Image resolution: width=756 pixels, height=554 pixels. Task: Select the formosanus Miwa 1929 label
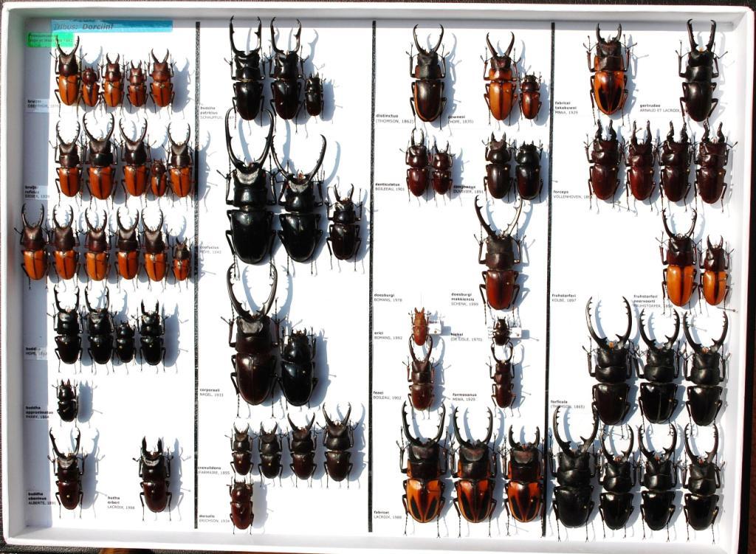pos(464,396)
